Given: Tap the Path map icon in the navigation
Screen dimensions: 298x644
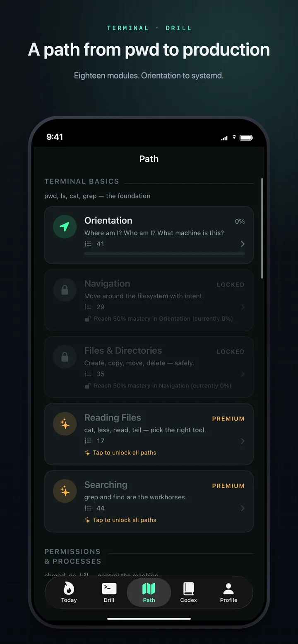Looking at the screenshot, I should pos(149,589).
